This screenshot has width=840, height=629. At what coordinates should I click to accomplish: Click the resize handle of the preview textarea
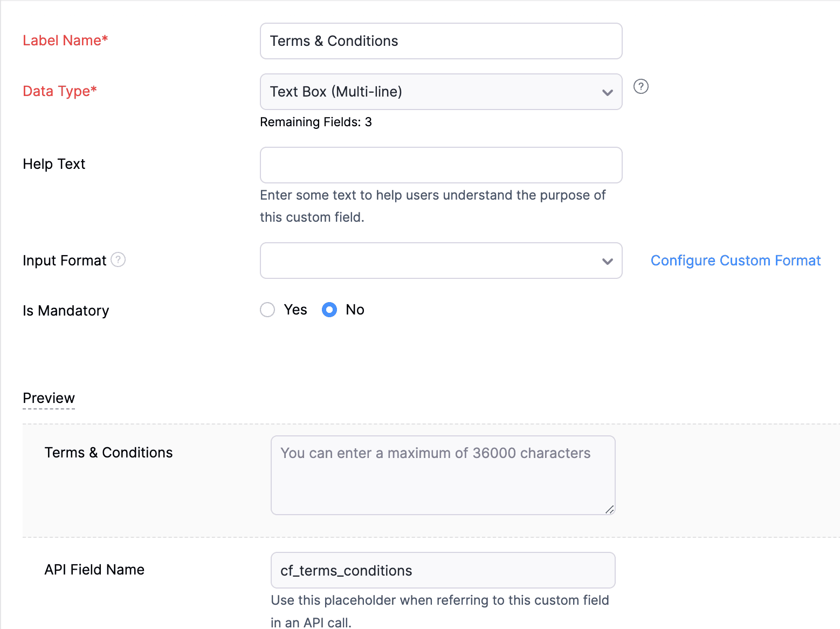(609, 509)
